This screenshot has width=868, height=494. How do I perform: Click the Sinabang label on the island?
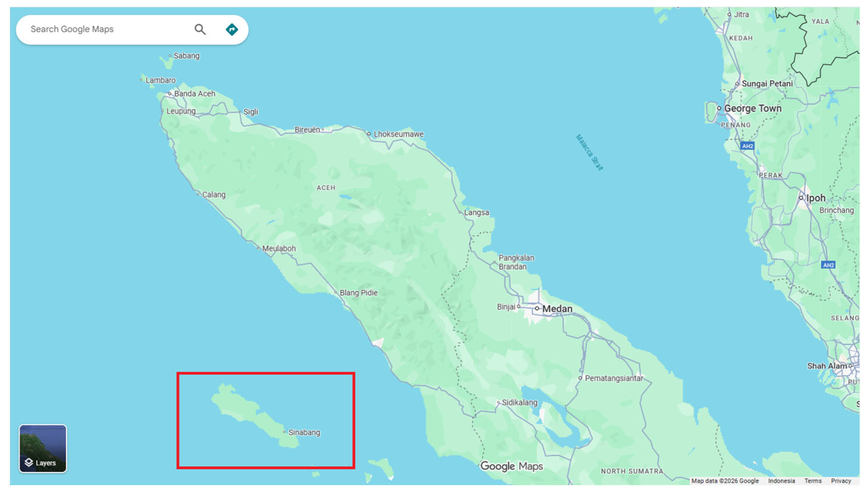click(x=304, y=432)
